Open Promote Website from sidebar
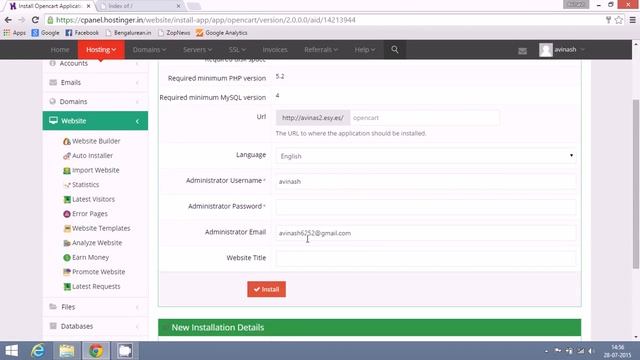This screenshot has height=360, width=640. tap(94, 272)
